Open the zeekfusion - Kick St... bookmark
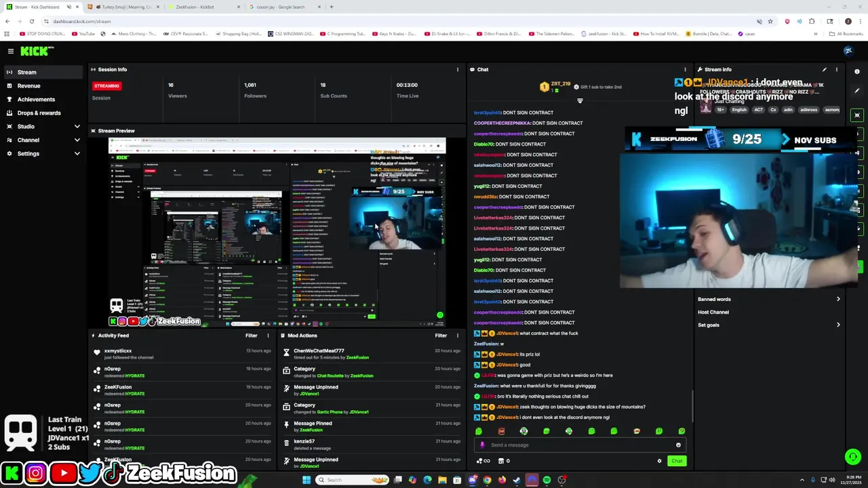 (x=604, y=34)
